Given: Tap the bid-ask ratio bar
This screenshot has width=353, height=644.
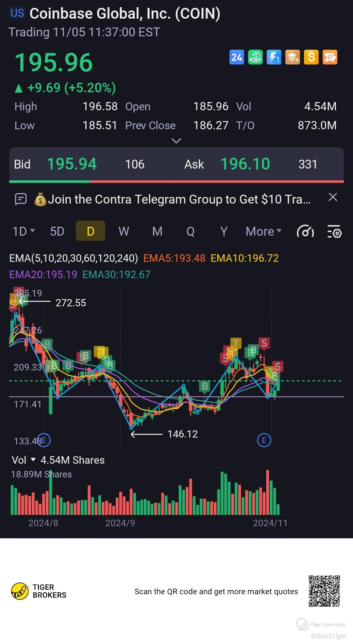Looking at the screenshot, I should pos(176,181).
